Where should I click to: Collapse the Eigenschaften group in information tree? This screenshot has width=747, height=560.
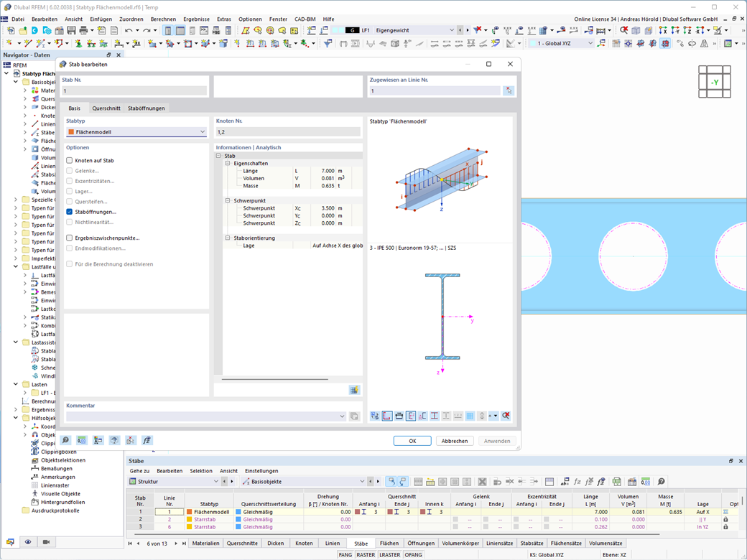[228, 164]
